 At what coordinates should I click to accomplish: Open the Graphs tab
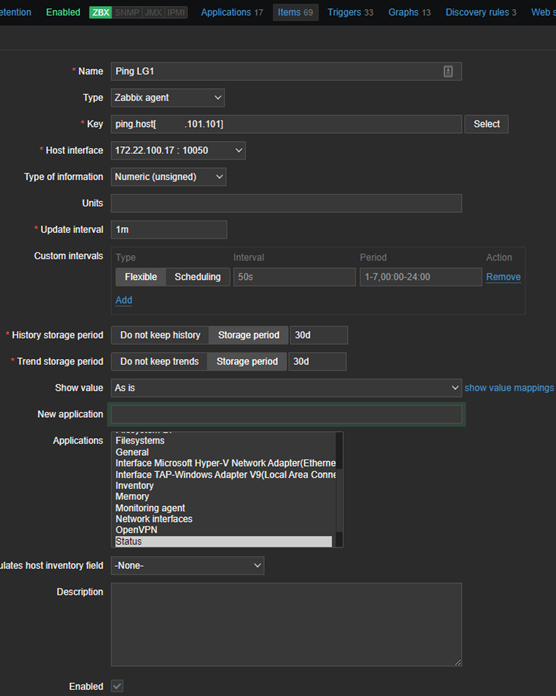pyautogui.click(x=409, y=12)
